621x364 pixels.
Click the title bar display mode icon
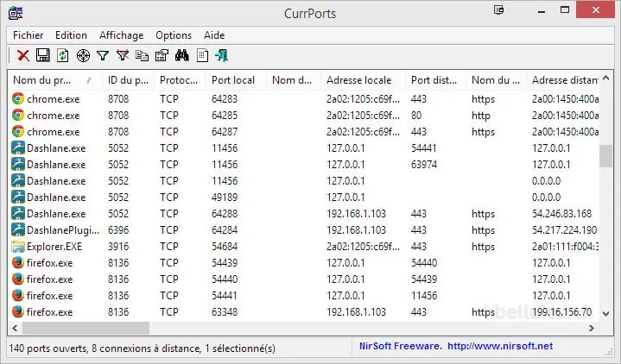coord(498,9)
